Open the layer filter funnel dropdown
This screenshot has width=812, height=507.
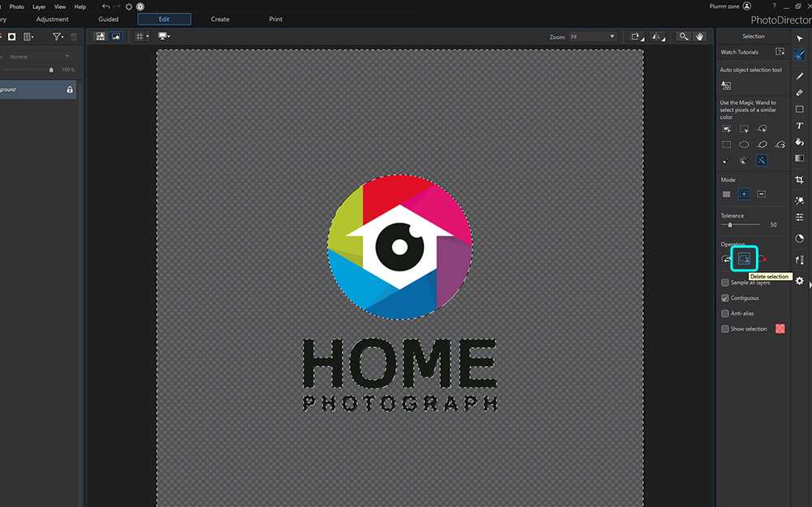pos(58,37)
